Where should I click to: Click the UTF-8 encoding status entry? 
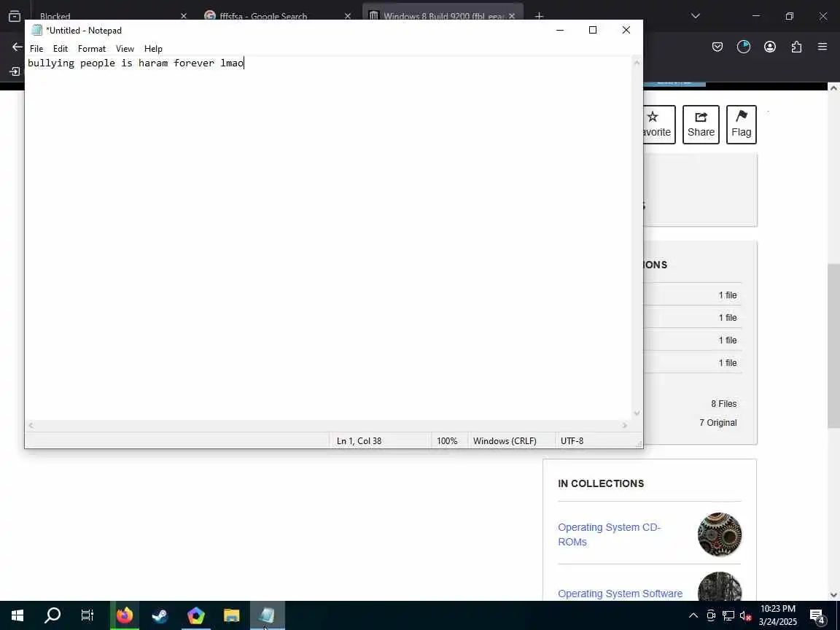pyautogui.click(x=572, y=441)
